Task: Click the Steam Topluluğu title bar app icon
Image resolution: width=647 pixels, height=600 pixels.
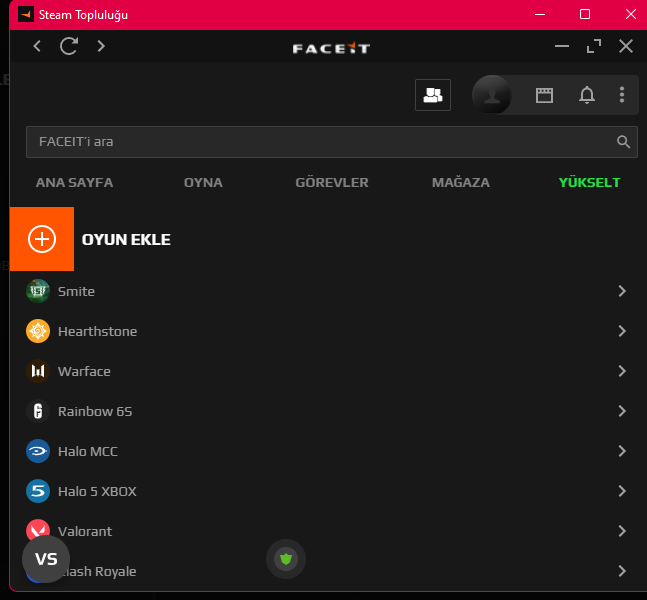Action: click(26, 15)
